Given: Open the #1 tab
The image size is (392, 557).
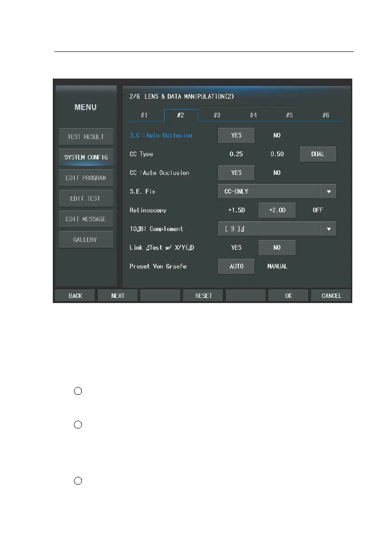Looking at the screenshot, I should coord(144,115).
